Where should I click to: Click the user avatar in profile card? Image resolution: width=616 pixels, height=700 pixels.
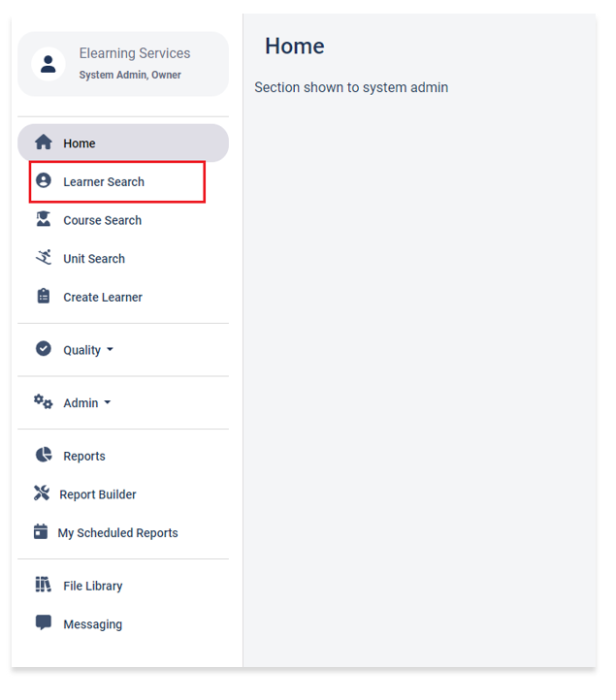pyautogui.click(x=49, y=64)
